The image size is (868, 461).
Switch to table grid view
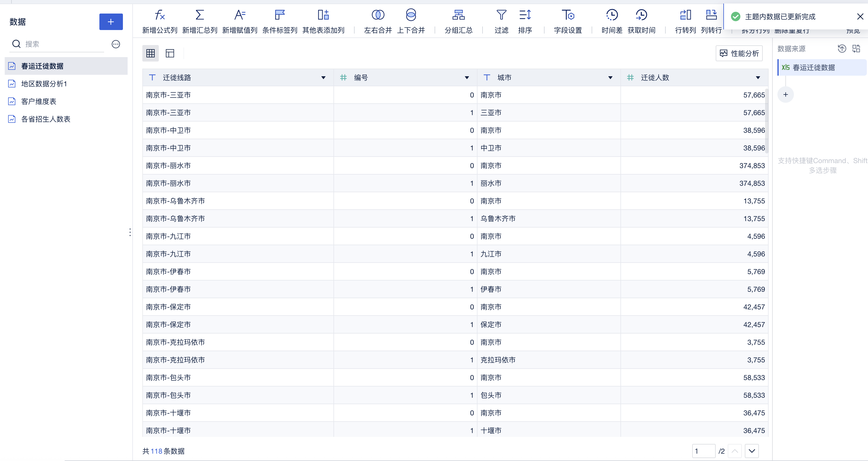(x=150, y=53)
